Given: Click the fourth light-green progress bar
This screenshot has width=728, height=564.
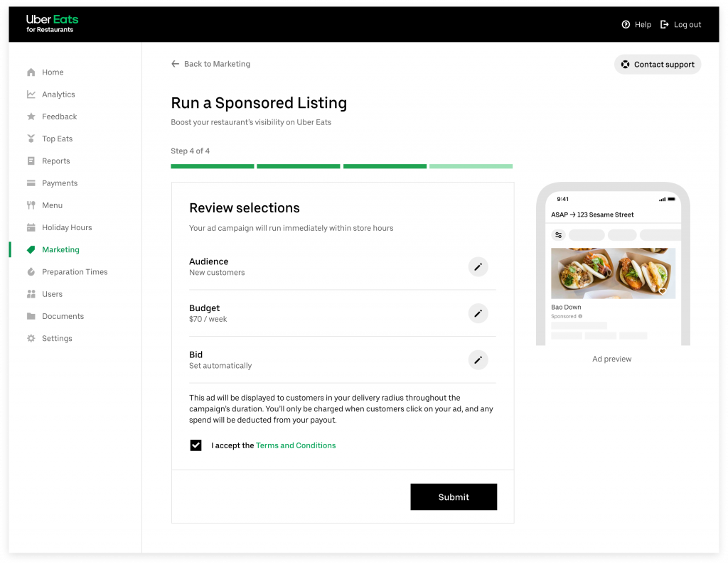Looking at the screenshot, I should click(x=471, y=166).
